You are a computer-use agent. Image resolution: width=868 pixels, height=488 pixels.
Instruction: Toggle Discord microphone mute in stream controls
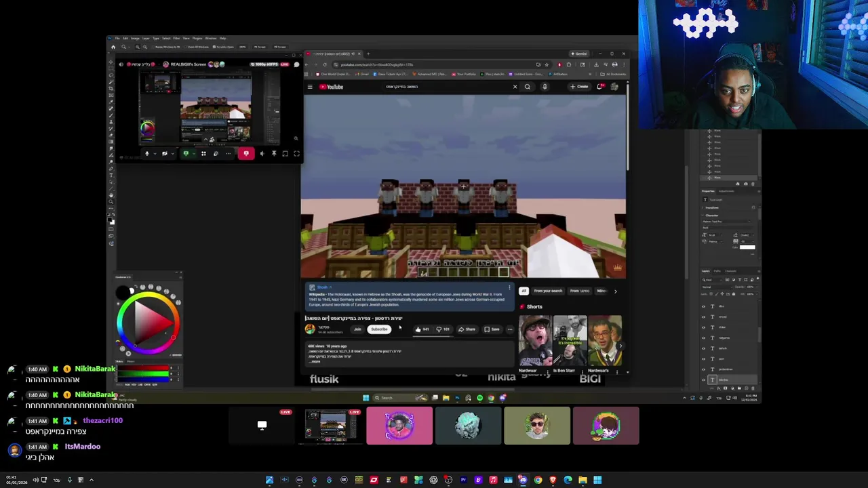tap(146, 154)
